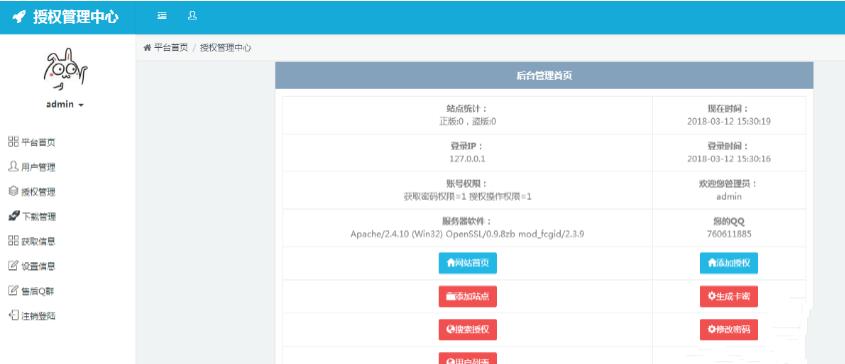The height and width of the screenshot is (364, 845).
Task: Click the red 搜索授权 button
Action: coord(467,329)
